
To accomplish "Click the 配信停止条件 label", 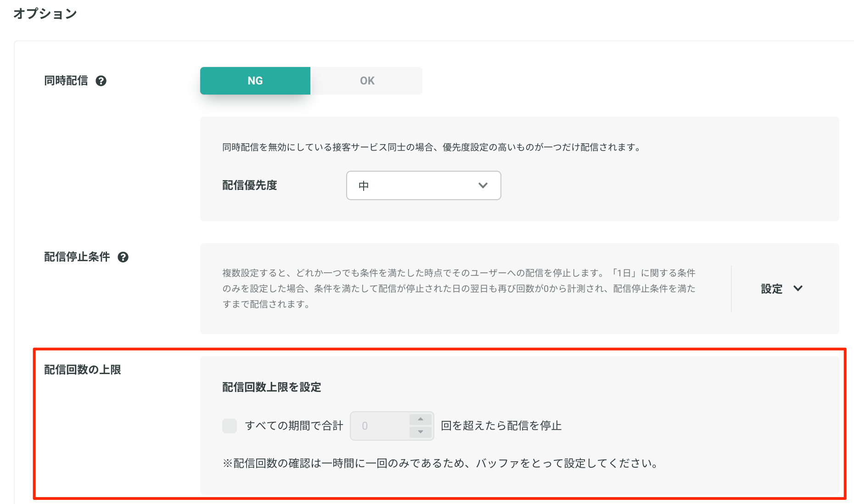I will [x=77, y=257].
